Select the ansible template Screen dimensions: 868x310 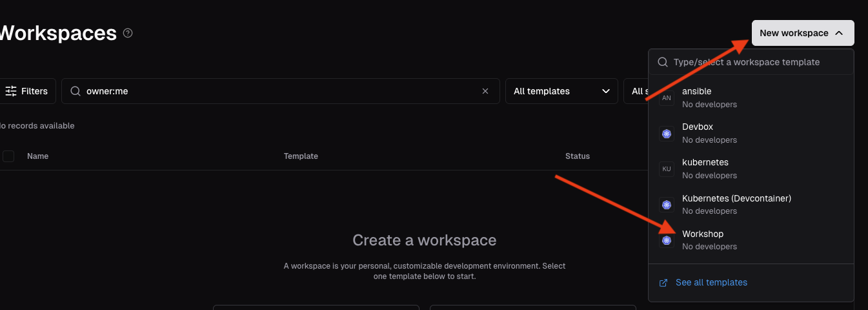[x=751, y=98]
